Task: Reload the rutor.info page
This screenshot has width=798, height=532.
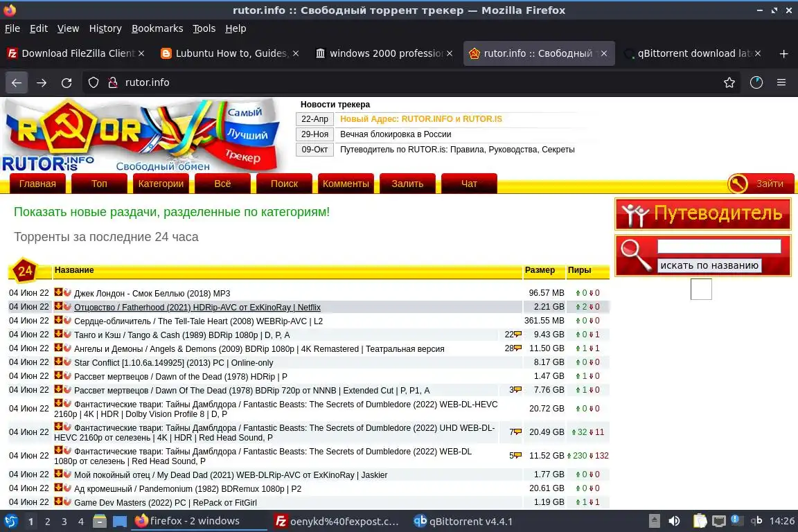Action: pyautogui.click(x=66, y=82)
